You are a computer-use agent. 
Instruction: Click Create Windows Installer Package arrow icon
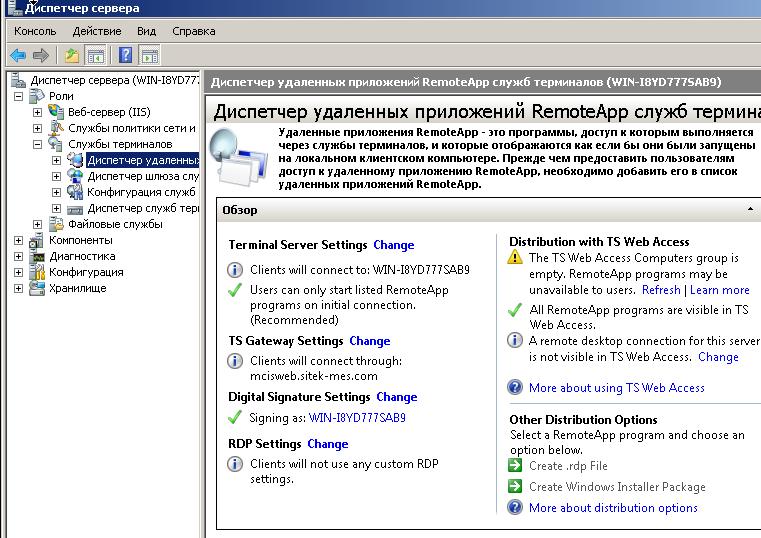tap(515, 486)
